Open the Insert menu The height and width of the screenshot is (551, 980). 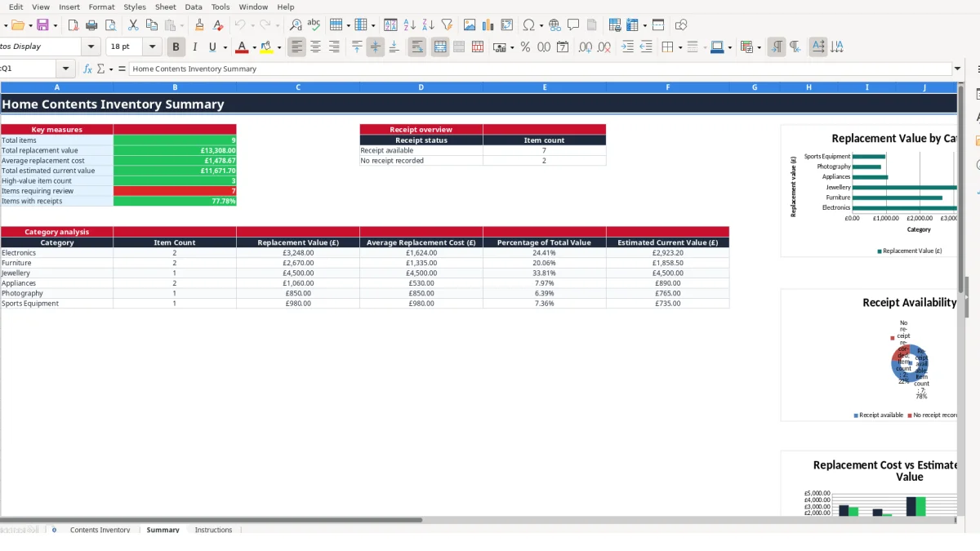tap(69, 7)
